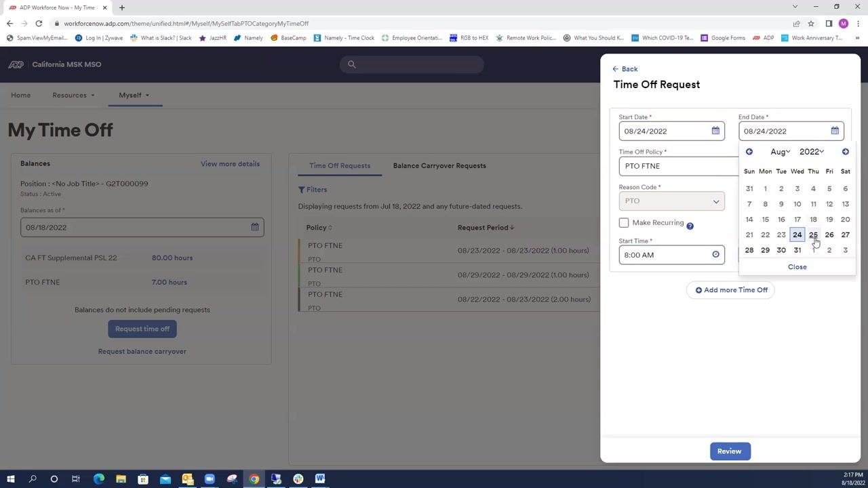
Task: Open Microsoft Word from the taskbar
Action: click(x=320, y=479)
